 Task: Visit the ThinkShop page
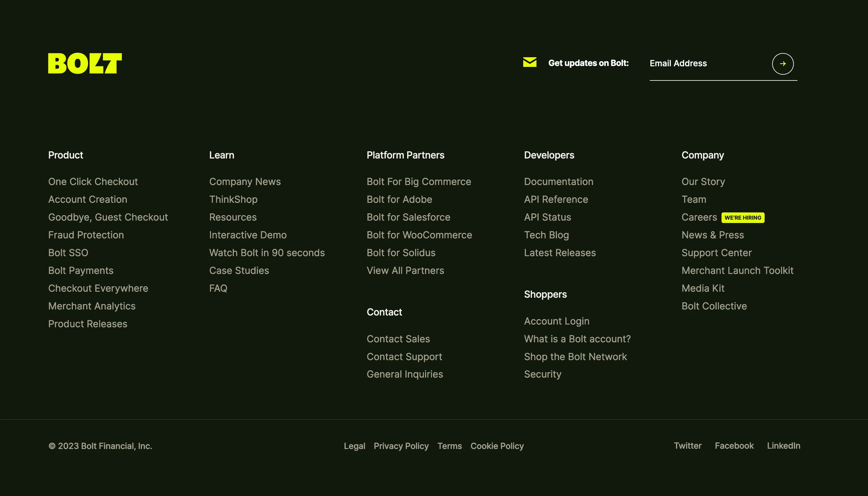233,199
